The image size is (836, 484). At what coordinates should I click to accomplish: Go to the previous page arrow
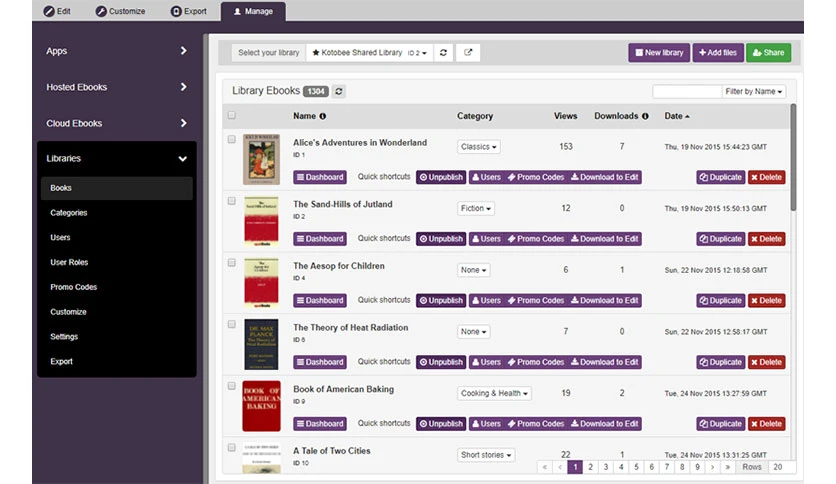click(560, 467)
